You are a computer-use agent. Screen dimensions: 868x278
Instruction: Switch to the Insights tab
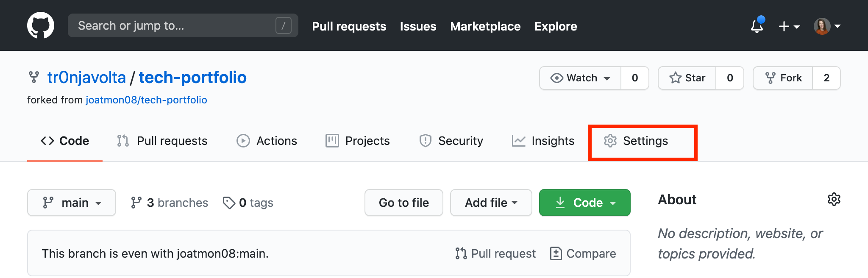point(543,141)
